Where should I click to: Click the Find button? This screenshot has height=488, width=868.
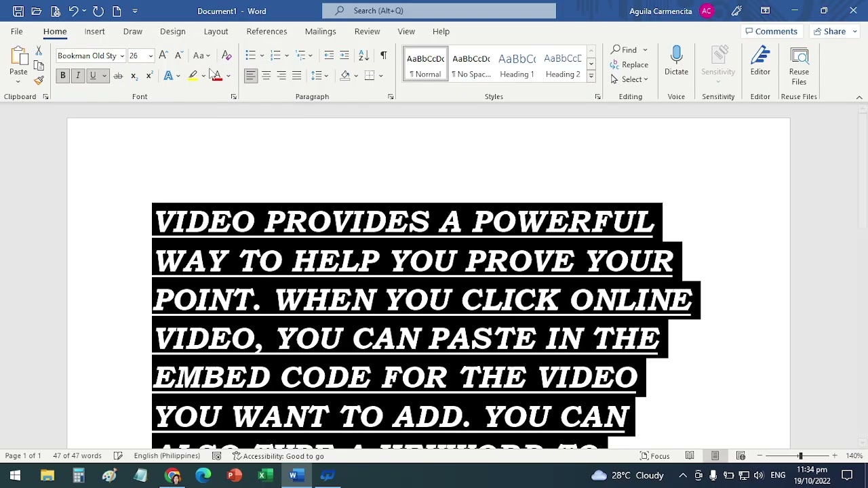click(x=624, y=49)
